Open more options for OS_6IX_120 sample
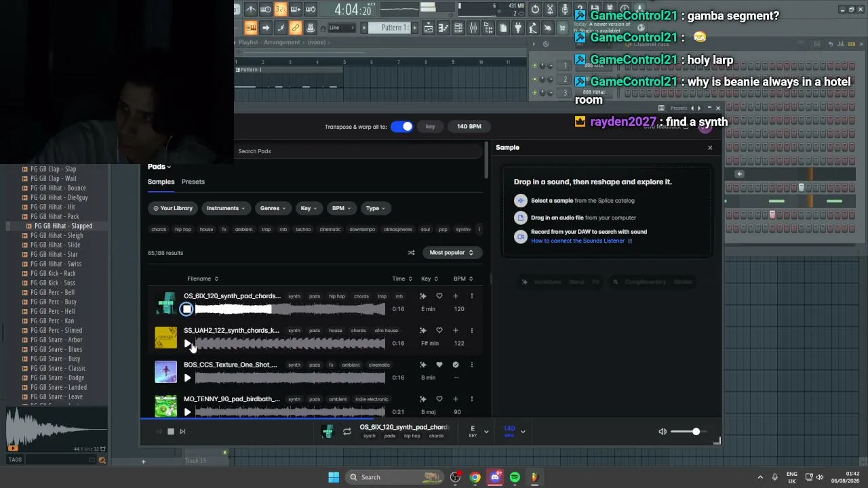The width and height of the screenshot is (868, 488). [472, 296]
